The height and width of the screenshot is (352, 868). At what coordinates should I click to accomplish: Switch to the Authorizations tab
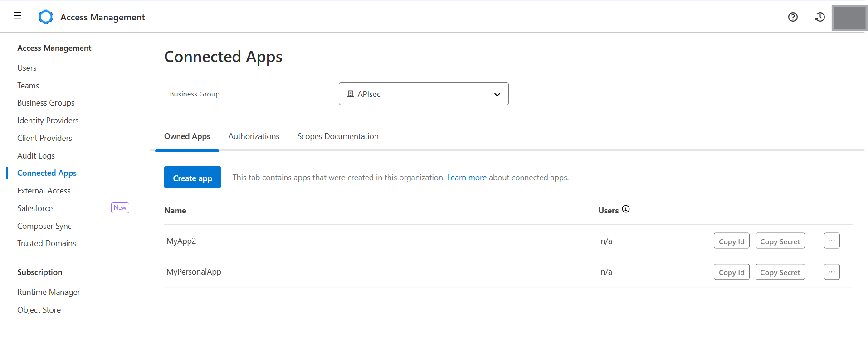[254, 136]
